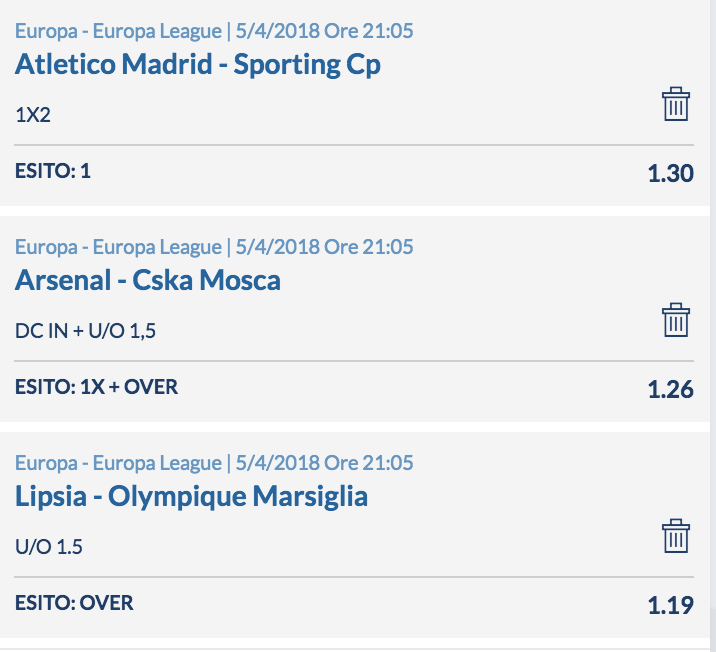Click Europa League header above Arsenal
The width and height of the screenshot is (716, 652).
[214, 247]
